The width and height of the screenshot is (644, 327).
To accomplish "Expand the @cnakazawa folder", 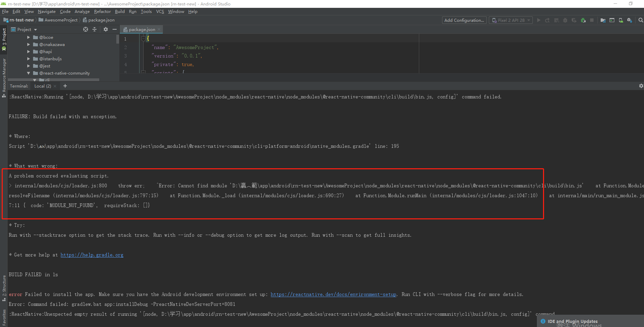I will click(x=29, y=45).
